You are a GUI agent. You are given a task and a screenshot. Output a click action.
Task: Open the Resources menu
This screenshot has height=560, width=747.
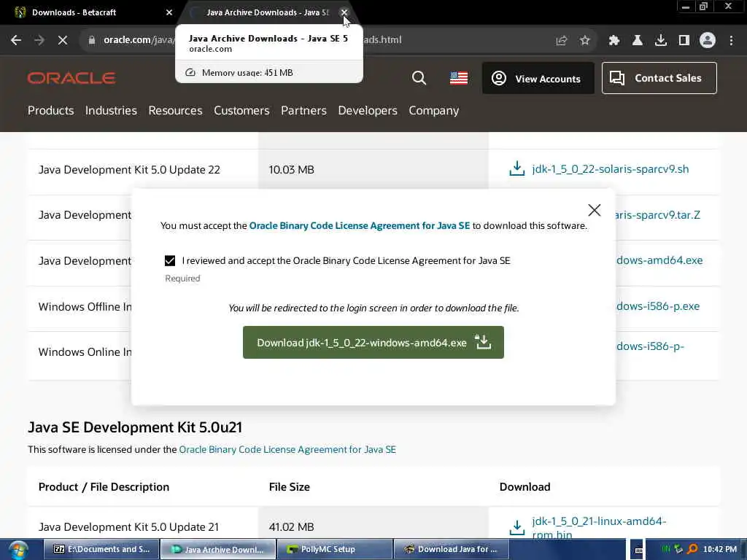[x=175, y=111]
